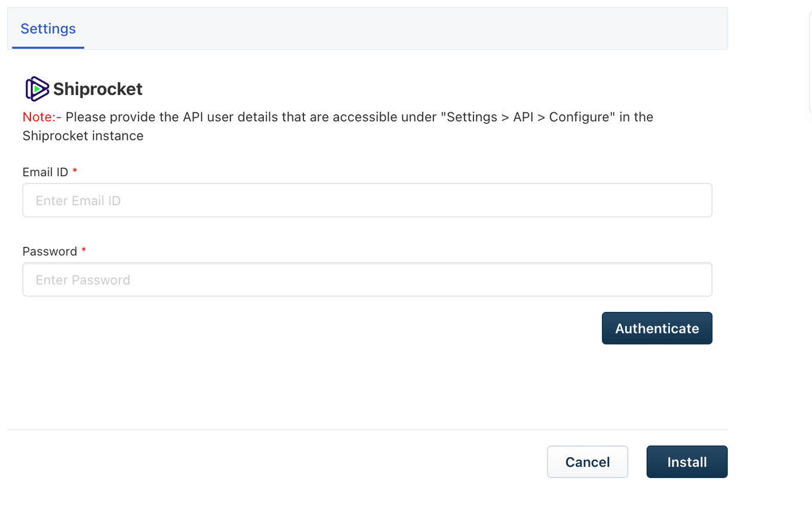Click the Authenticate button
Screen dimensions: 812x508
click(657, 328)
